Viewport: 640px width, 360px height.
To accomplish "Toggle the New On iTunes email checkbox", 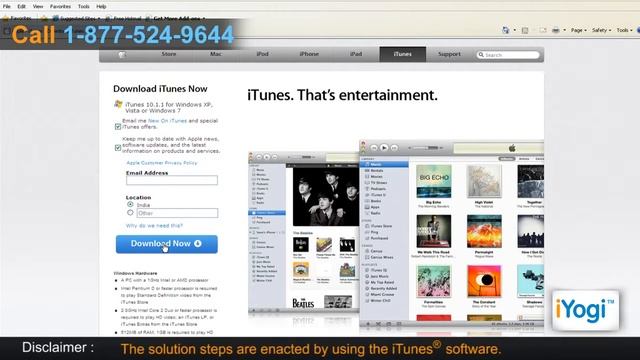I will pos(118,127).
